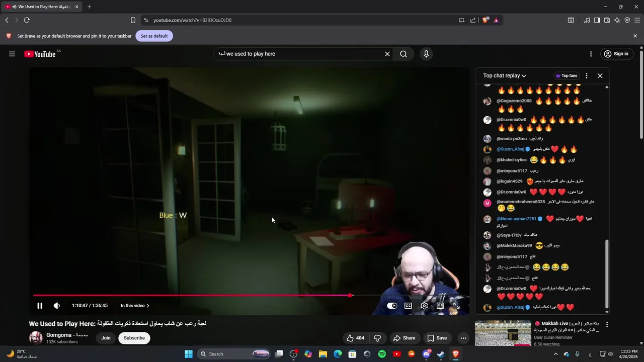Open the Gomgoma channel name link
Viewport: 644px width, 362px height.
67,335
